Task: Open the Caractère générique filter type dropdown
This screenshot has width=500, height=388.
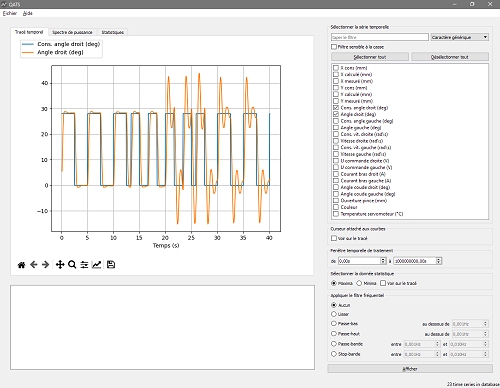Action: 460,37
